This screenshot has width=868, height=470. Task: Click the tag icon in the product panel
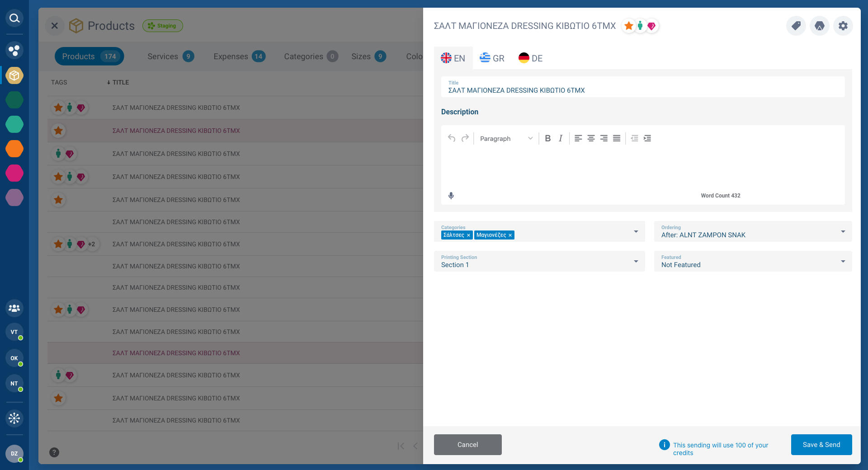796,26
